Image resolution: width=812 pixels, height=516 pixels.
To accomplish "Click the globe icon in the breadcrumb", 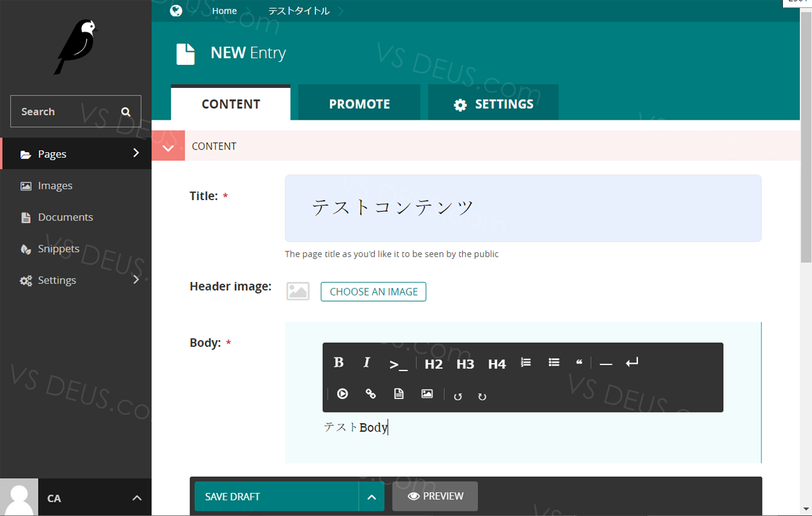I will [x=176, y=11].
